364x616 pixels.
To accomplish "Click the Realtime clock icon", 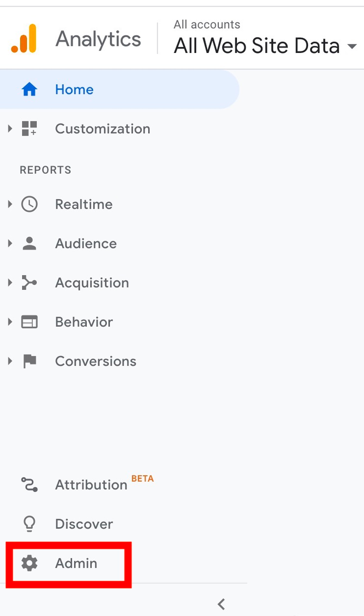I will point(29,204).
